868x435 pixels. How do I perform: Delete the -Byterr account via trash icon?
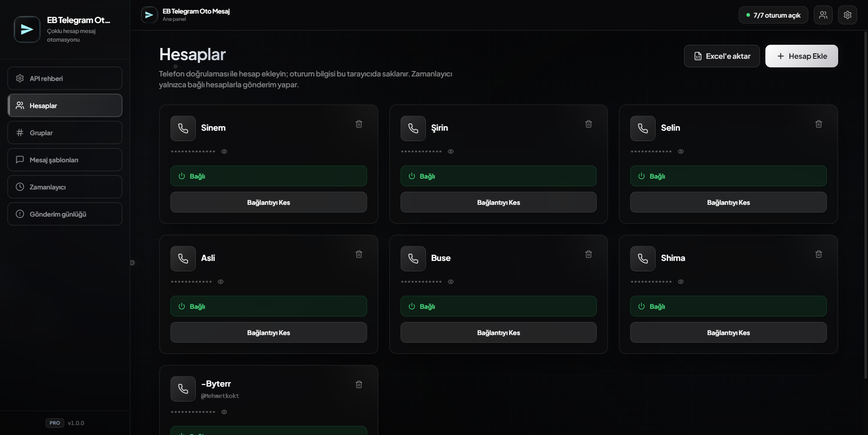(x=359, y=384)
